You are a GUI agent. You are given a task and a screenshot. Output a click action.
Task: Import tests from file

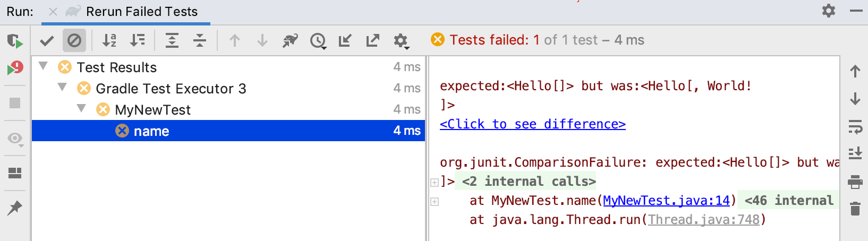tap(345, 40)
